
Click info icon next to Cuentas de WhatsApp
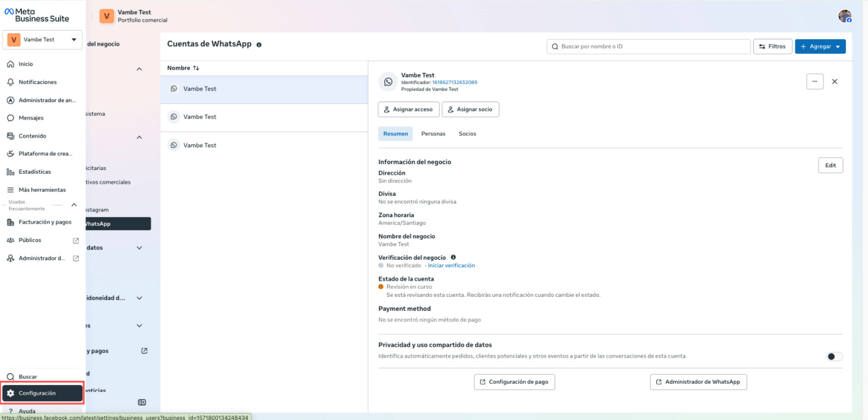pyautogui.click(x=259, y=45)
